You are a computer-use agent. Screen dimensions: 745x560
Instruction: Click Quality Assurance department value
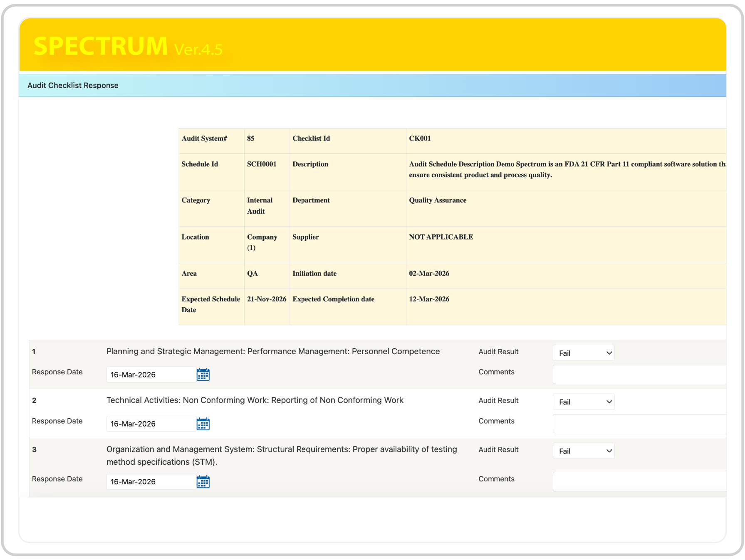438,200
